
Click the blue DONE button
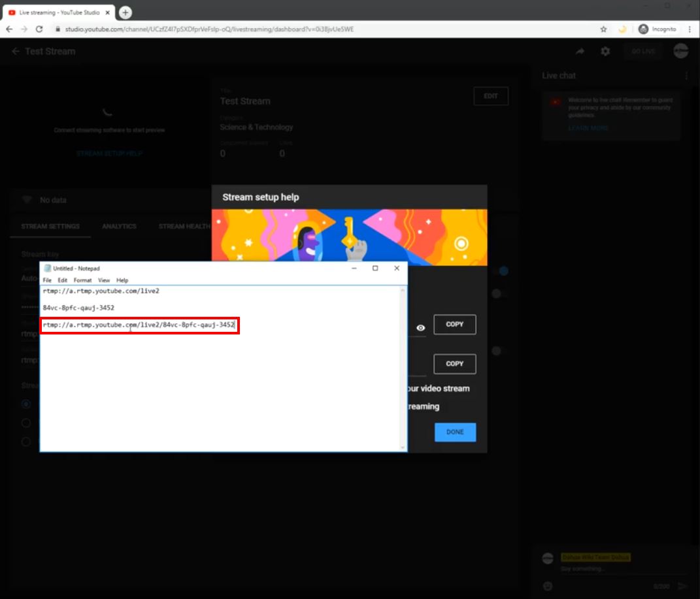click(x=455, y=432)
